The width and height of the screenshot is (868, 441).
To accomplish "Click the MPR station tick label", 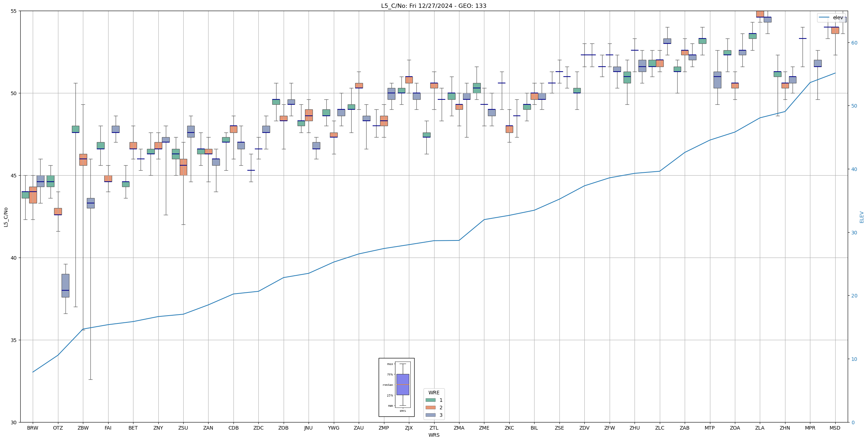I will pyautogui.click(x=810, y=428).
